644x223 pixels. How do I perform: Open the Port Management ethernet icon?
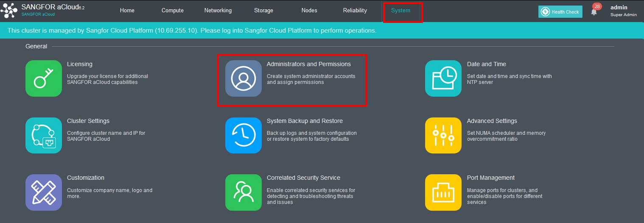pos(443,192)
